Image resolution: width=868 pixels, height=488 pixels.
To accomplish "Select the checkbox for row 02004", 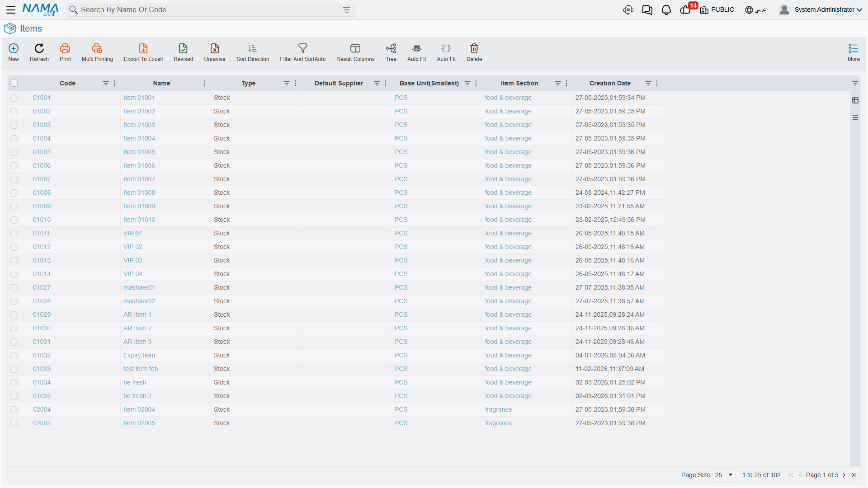I will tap(14, 410).
